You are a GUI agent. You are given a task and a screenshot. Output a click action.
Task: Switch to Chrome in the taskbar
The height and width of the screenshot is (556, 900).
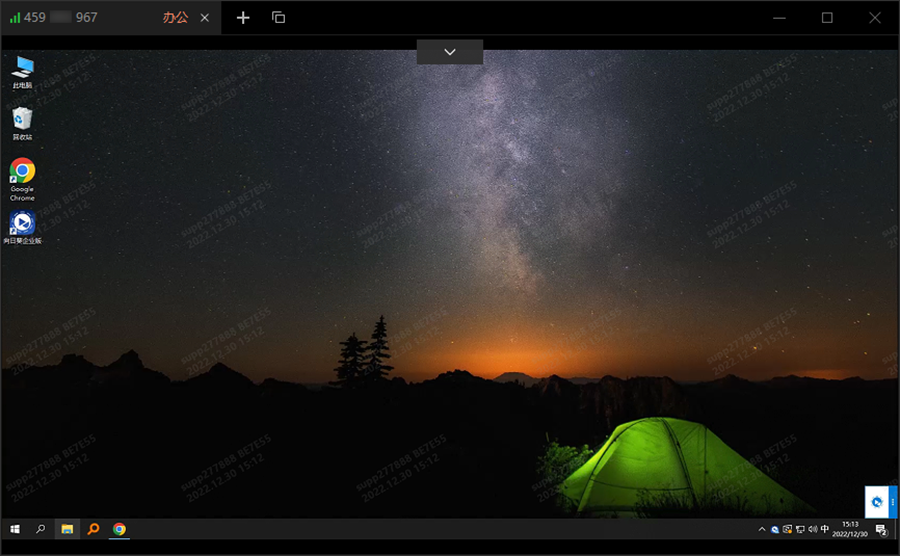119,529
